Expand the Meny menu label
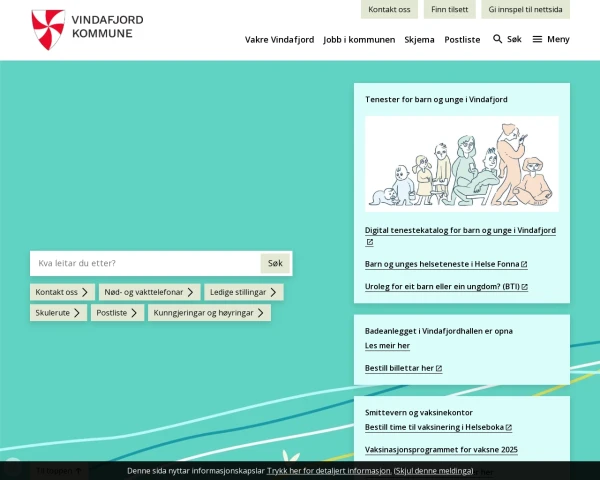600x480 pixels. (558, 39)
